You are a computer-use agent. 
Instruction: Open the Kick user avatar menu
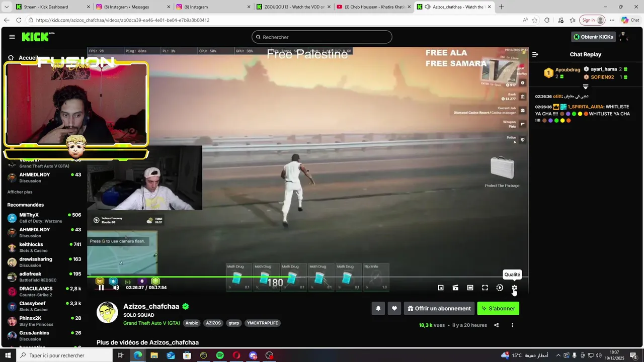[x=623, y=37]
